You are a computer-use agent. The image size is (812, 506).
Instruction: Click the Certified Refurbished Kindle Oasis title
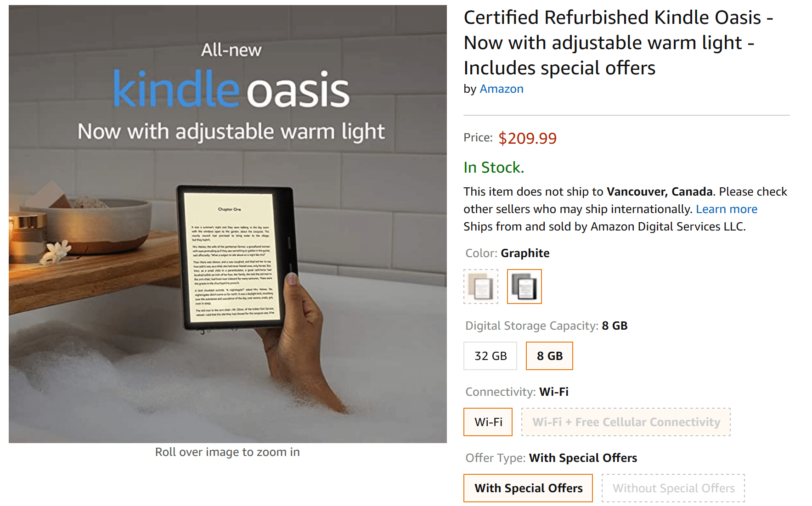[618, 43]
